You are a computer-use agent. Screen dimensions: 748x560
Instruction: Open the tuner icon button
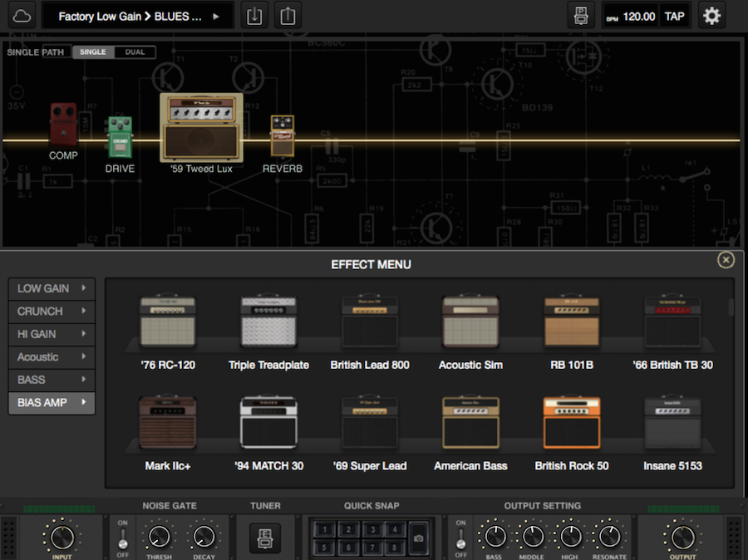(265, 538)
